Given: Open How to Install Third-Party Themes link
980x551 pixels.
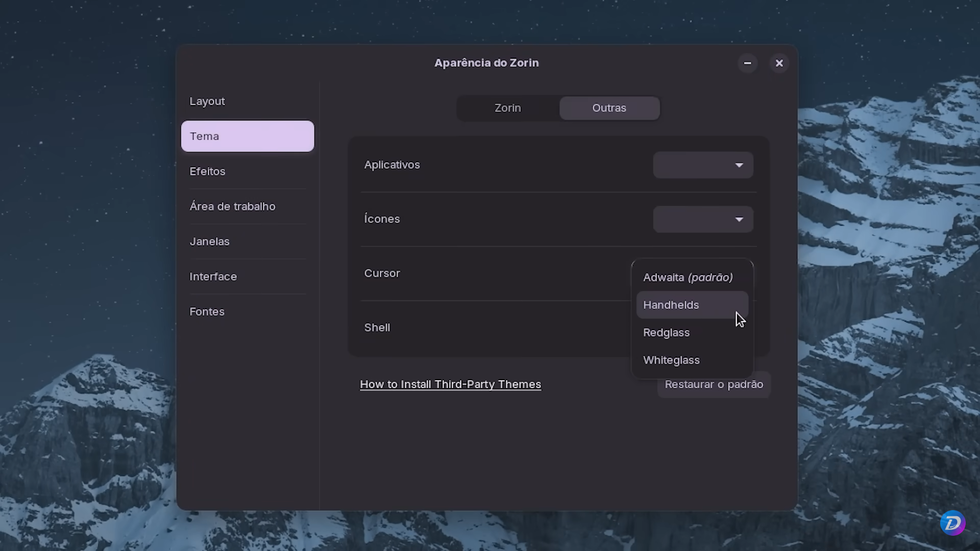Looking at the screenshot, I should pos(450,384).
